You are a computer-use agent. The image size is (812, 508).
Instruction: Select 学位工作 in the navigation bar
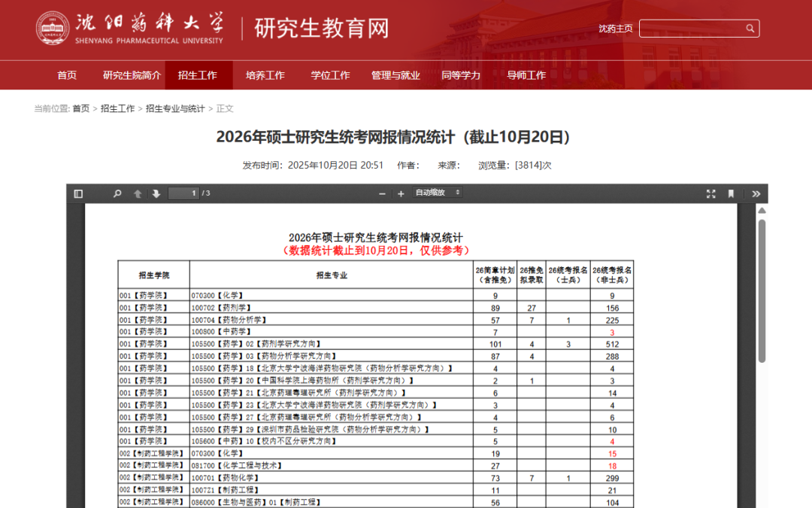point(330,75)
